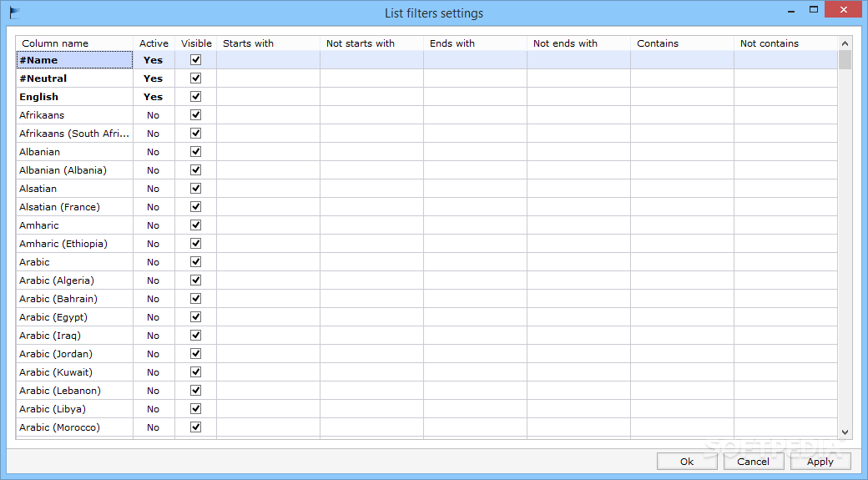The image size is (868, 480).
Task: Select the Albanian row name
Action: click(75, 152)
